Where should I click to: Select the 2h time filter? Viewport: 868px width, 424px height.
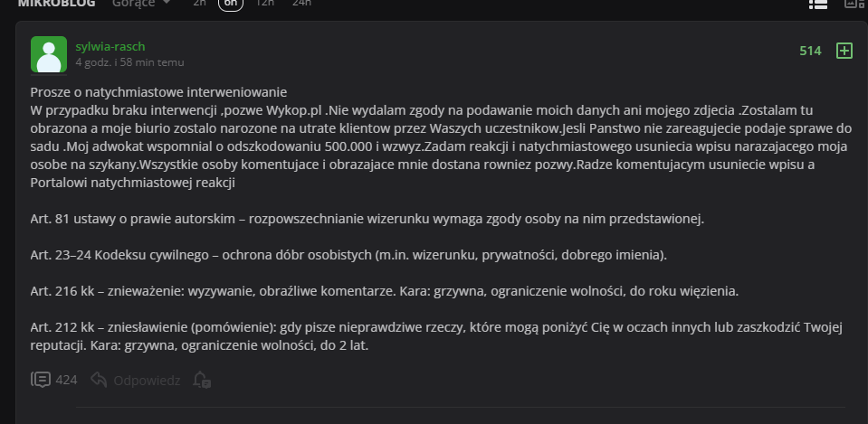(x=199, y=4)
